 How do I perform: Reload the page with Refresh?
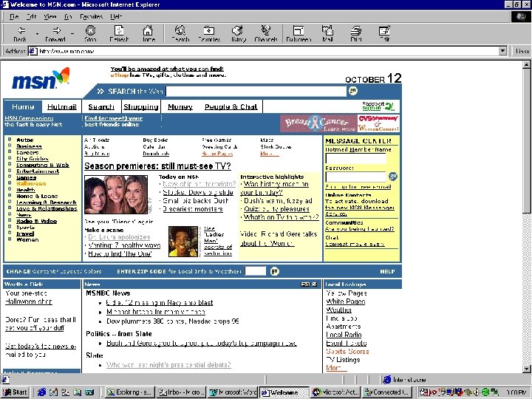click(119, 34)
